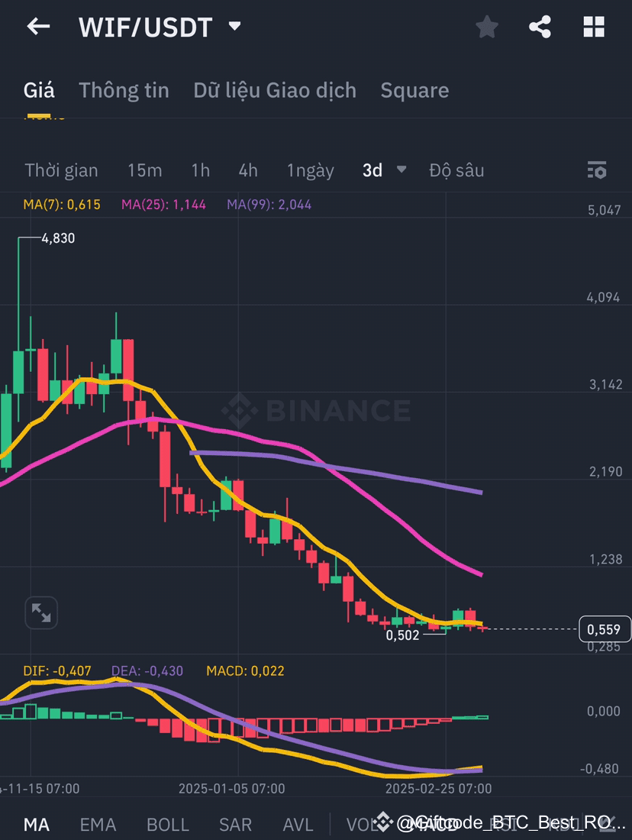Select the 1ngày timeframe
The height and width of the screenshot is (840, 632).
click(x=310, y=171)
